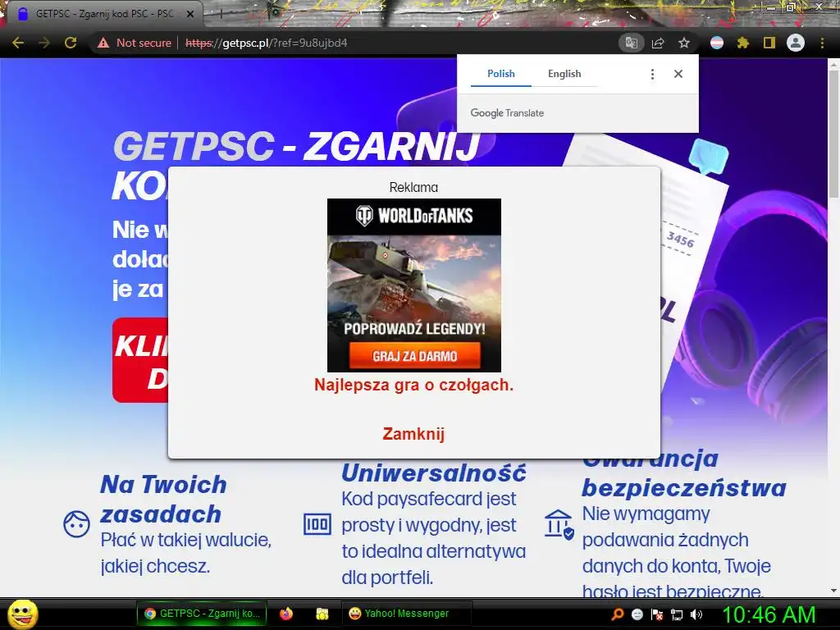Select Polish in the translate popup
This screenshot has width=840, height=630.
tap(501, 74)
